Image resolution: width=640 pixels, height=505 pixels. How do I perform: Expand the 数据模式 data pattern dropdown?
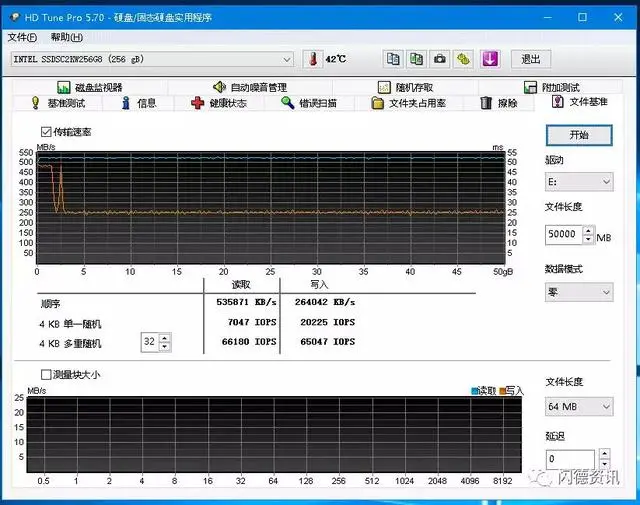[x=579, y=292]
